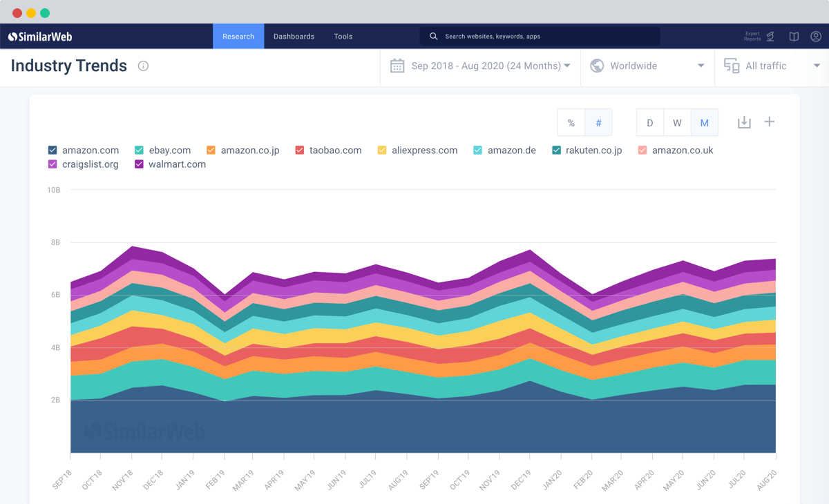The image size is (829, 504).
Task: Select daily granularity D
Action: 650,123
